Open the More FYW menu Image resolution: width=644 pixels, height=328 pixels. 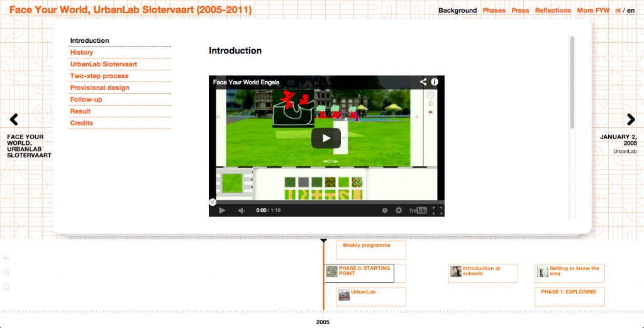[593, 11]
